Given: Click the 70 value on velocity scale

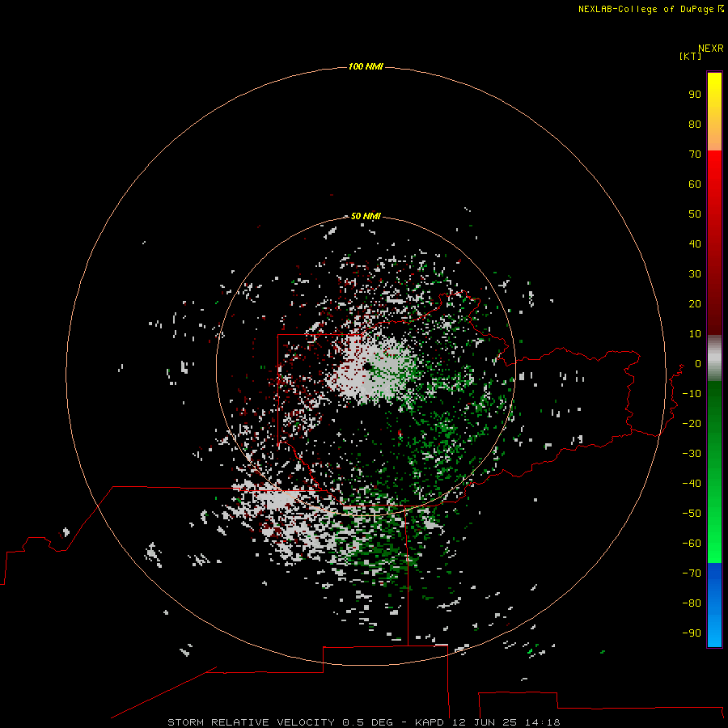Looking at the screenshot, I should point(695,154).
